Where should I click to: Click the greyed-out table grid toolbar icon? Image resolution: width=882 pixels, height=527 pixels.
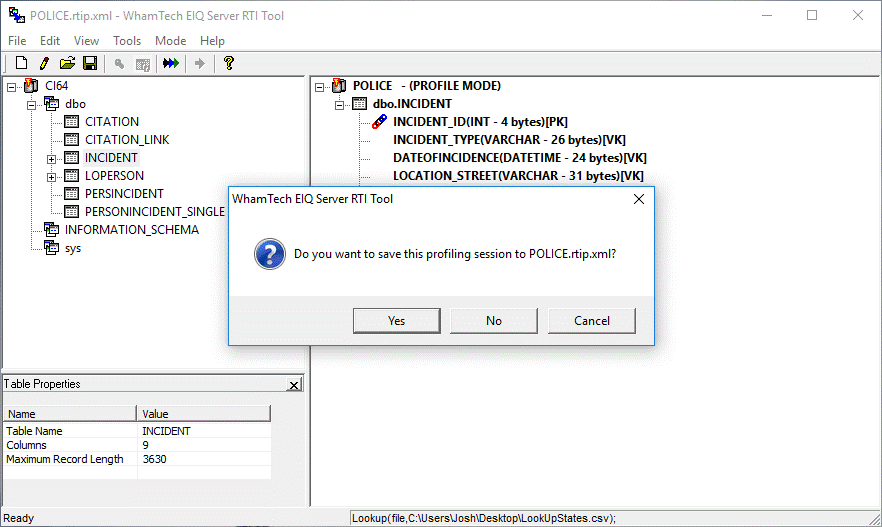pos(143,64)
